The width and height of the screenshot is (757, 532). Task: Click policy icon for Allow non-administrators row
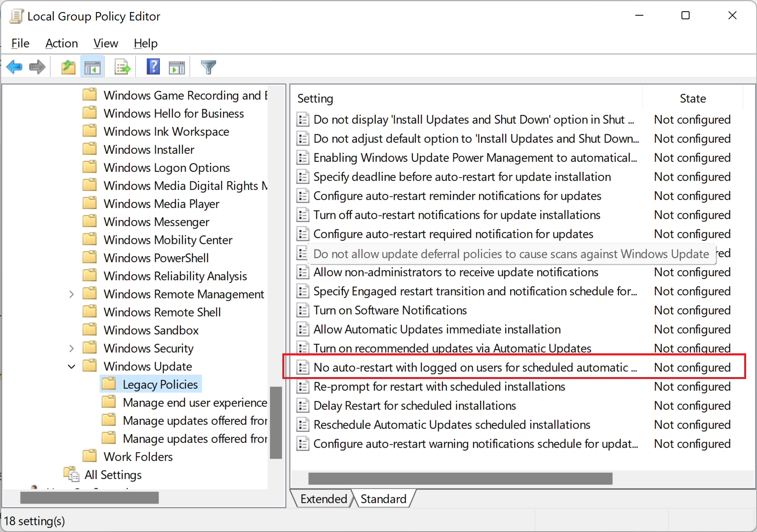[303, 272]
